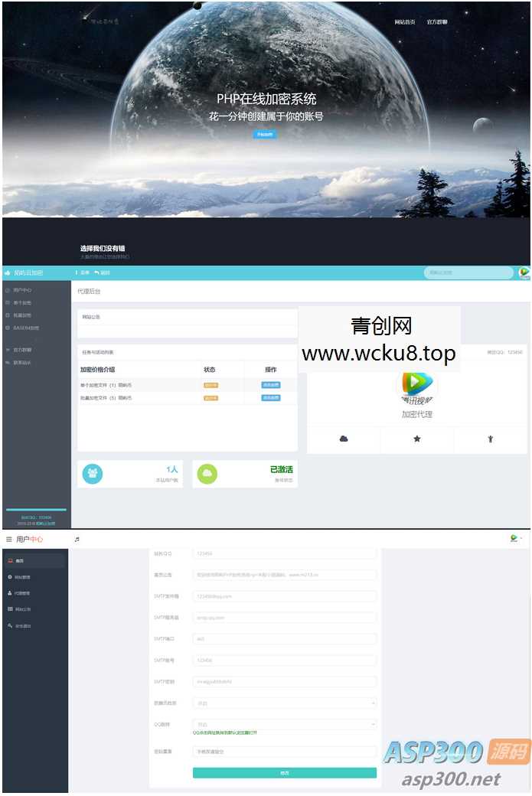Click the 已激活 status text
Screen dimensions: 532x796
[x=281, y=470]
